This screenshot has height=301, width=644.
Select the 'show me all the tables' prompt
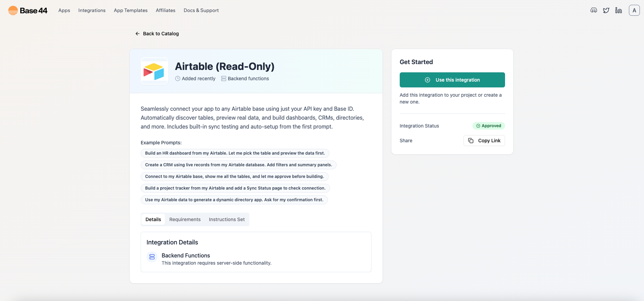coord(235,177)
